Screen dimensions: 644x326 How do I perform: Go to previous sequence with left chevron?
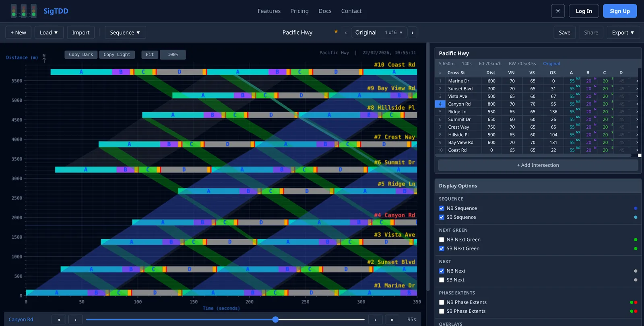(x=346, y=33)
